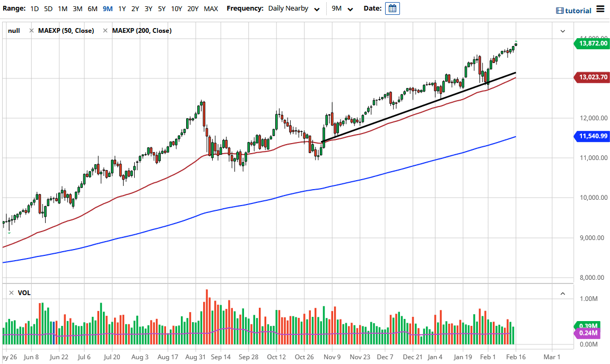Image resolution: width=610 pixels, height=364 pixels.
Task: Click the blue 11,540.99 price flag
Action: pos(590,136)
